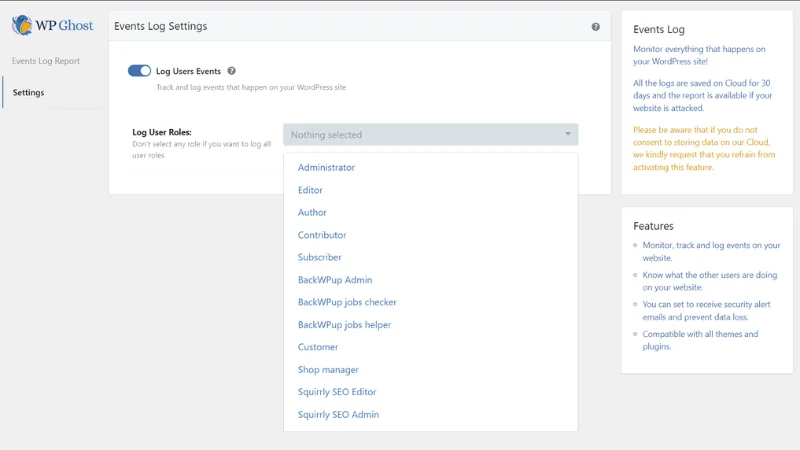Click the WP Ghost logo icon
Image resolution: width=800 pixels, height=450 pixels.
pyautogui.click(x=22, y=25)
